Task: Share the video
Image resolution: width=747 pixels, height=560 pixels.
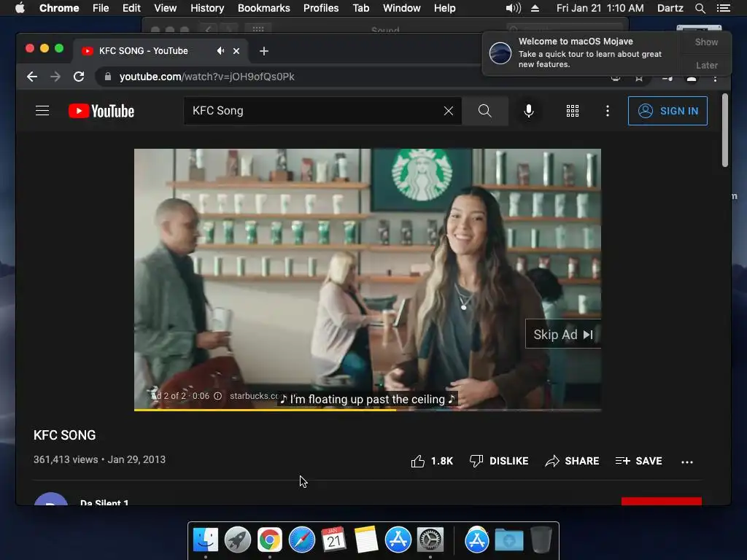Action: [x=572, y=461]
